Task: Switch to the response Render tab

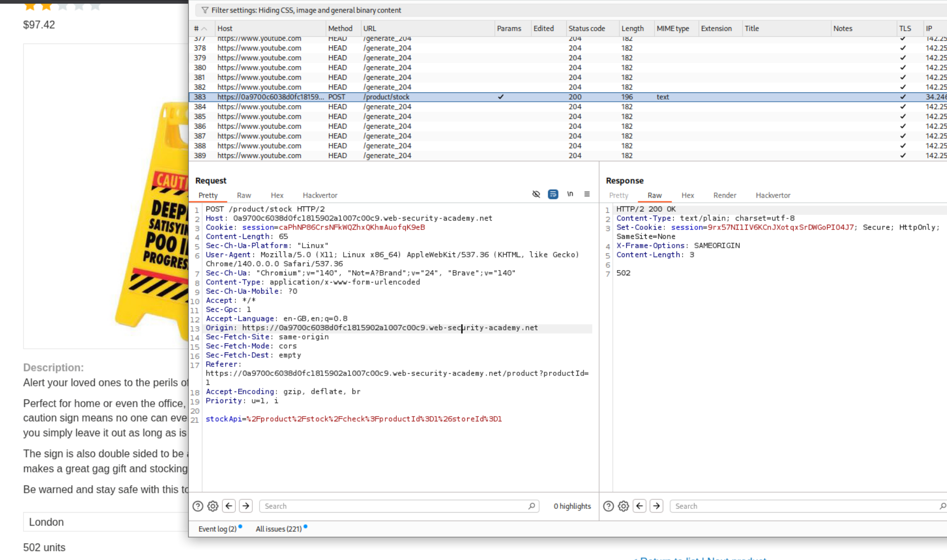Action: [724, 196]
